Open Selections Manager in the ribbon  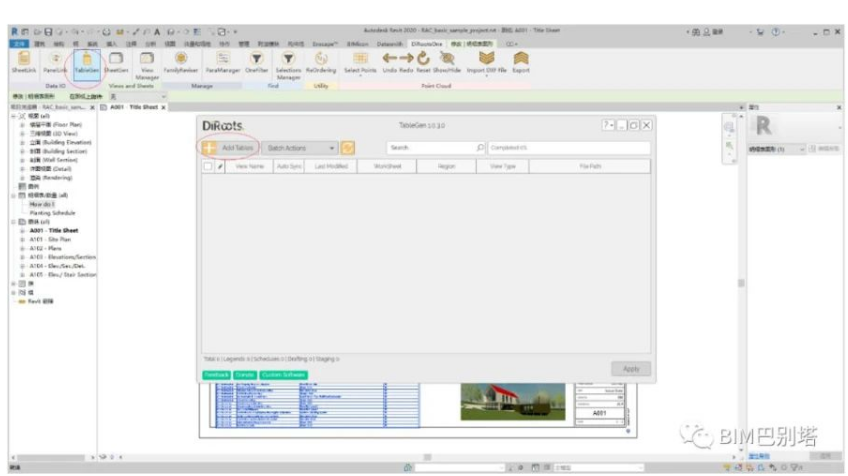288,65
